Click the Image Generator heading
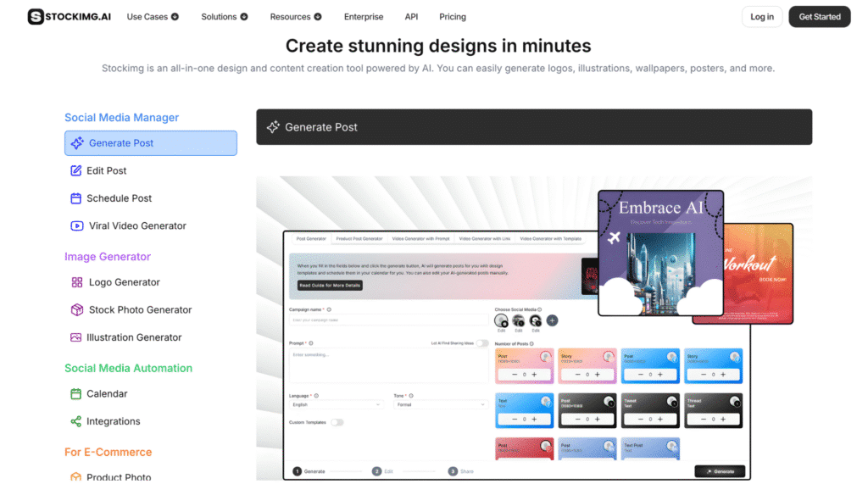This screenshot has height=484, width=868. [108, 256]
